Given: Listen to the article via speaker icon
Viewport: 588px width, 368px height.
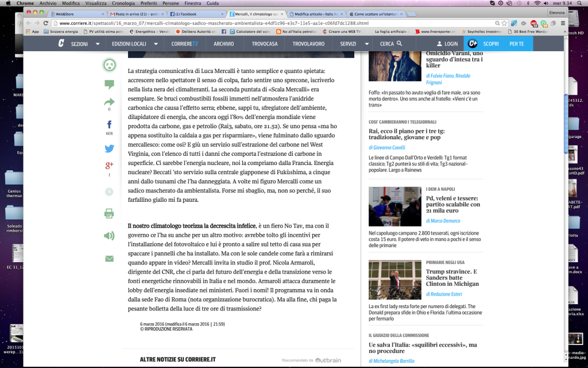Looking at the screenshot, I should click(109, 235).
